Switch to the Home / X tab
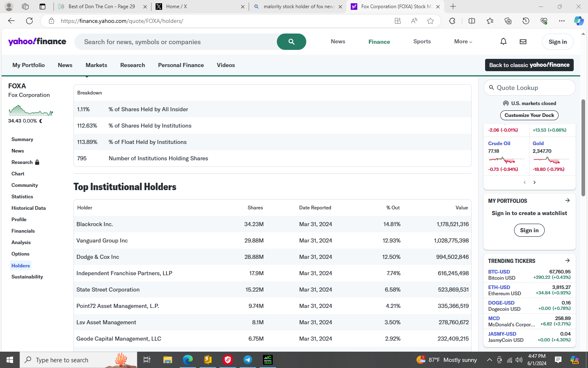588x368 pixels. (x=200, y=7)
